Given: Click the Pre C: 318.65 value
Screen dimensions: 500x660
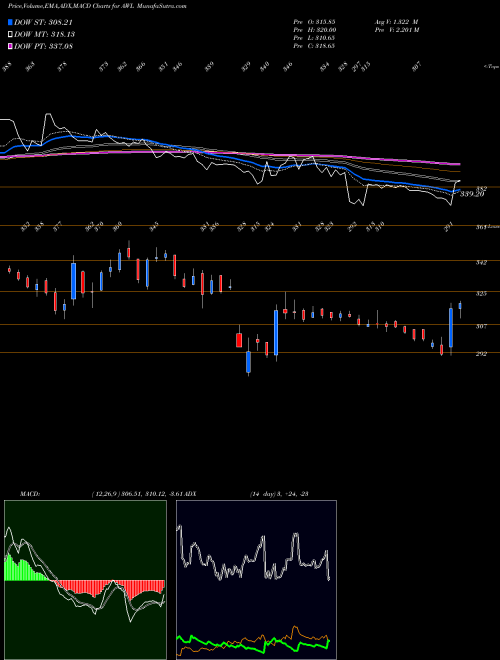Looking at the screenshot, I should (x=314, y=45).
